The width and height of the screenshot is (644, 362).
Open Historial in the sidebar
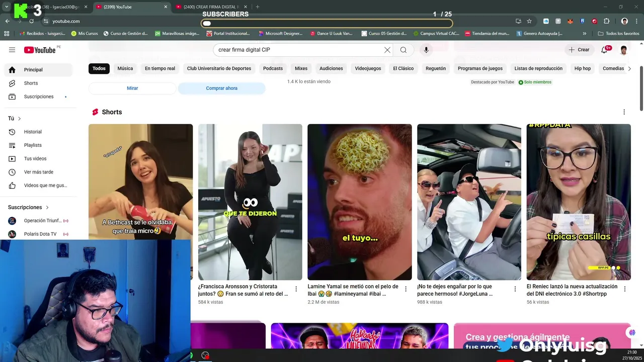(38, 132)
